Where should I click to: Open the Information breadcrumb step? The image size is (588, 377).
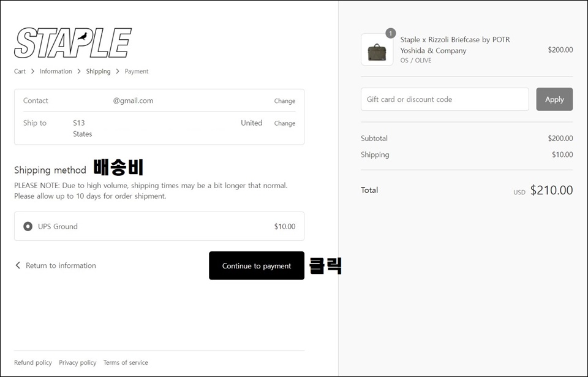(56, 71)
